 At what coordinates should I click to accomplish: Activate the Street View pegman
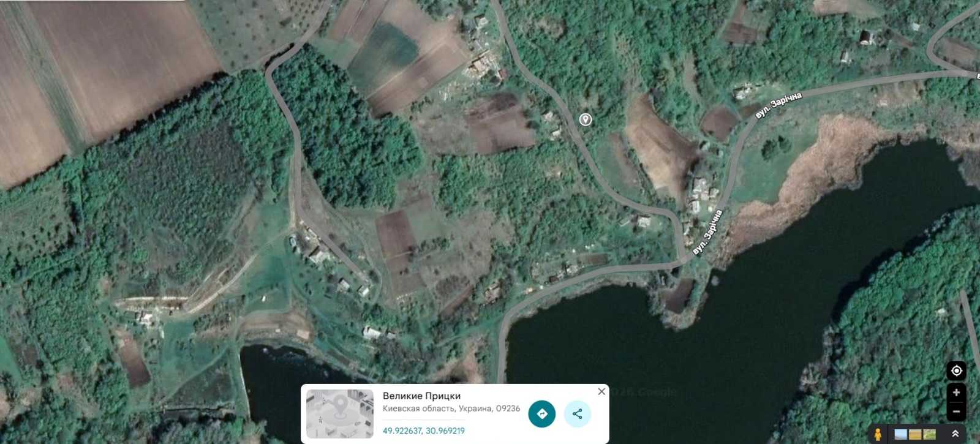878,434
